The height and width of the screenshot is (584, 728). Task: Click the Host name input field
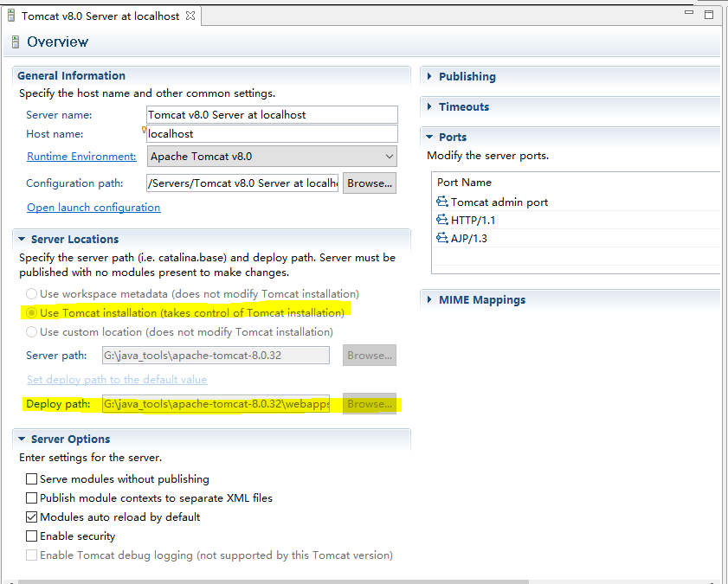click(x=272, y=133)
